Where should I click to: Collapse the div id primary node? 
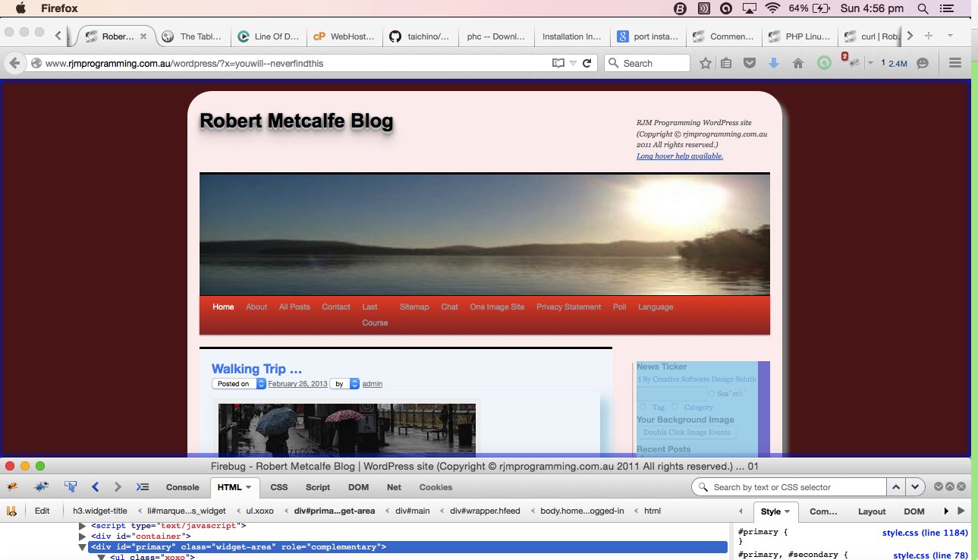tap(83, 547)
